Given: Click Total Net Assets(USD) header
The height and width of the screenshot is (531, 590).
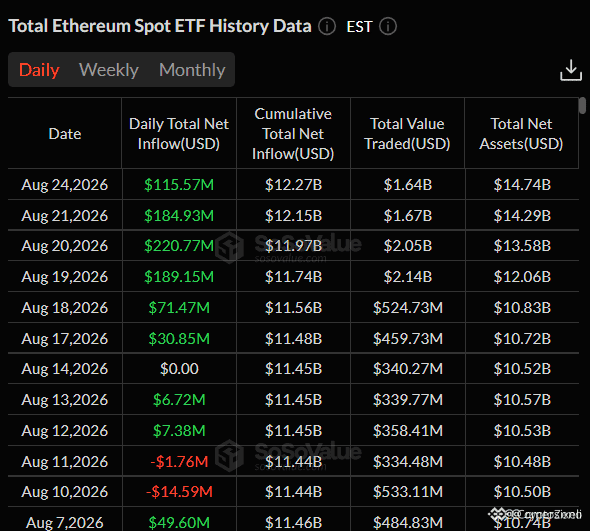Looking at the screenshot, I should pos(521,134).
